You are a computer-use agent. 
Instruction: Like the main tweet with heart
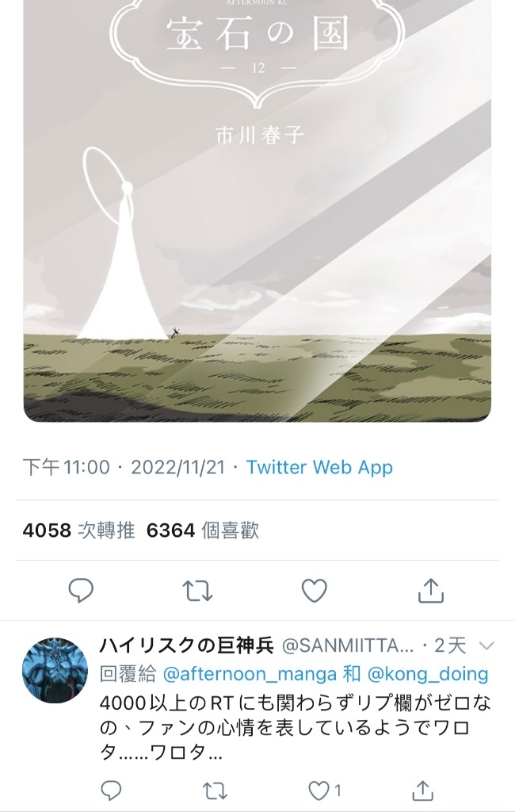(x=315, y=590)
